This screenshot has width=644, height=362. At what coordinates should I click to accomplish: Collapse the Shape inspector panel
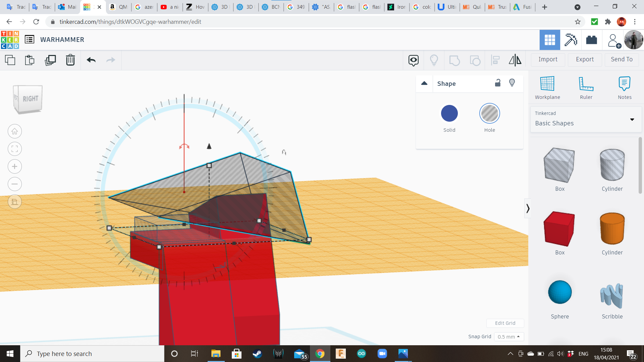[x=424, y=83]
